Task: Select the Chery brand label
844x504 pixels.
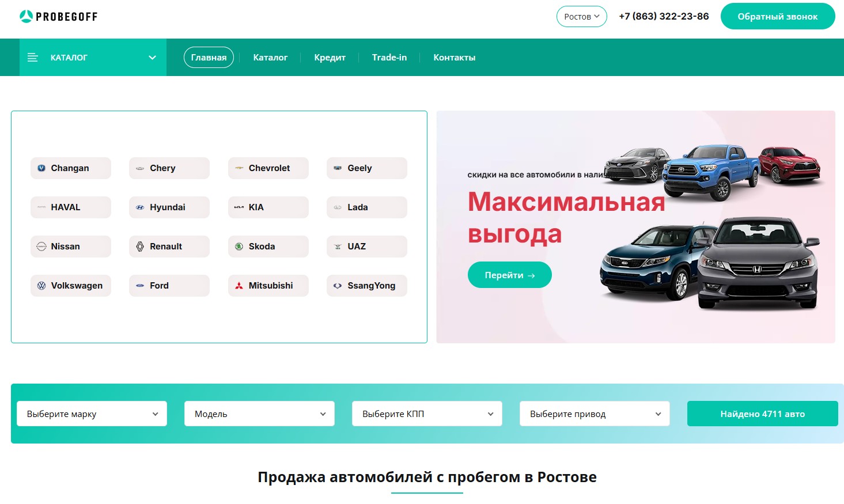Action: [x=162, y=168]
